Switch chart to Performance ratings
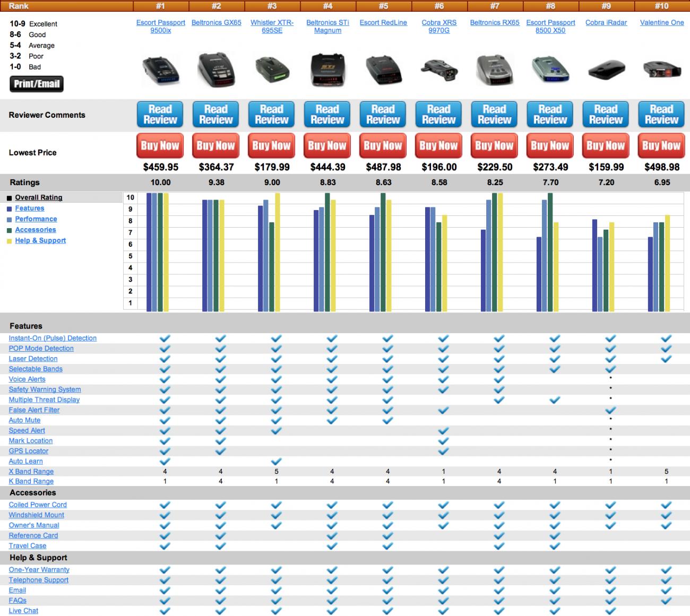 (36, 219)
